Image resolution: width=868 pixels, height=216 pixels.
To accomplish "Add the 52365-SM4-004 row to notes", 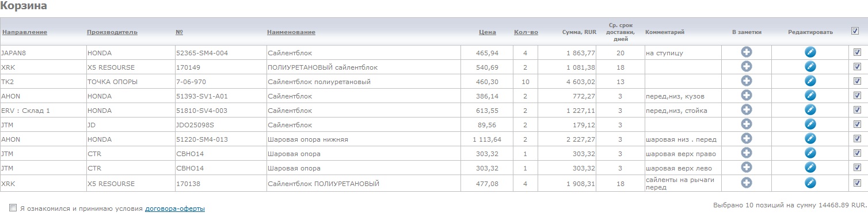I will point(747,52).
